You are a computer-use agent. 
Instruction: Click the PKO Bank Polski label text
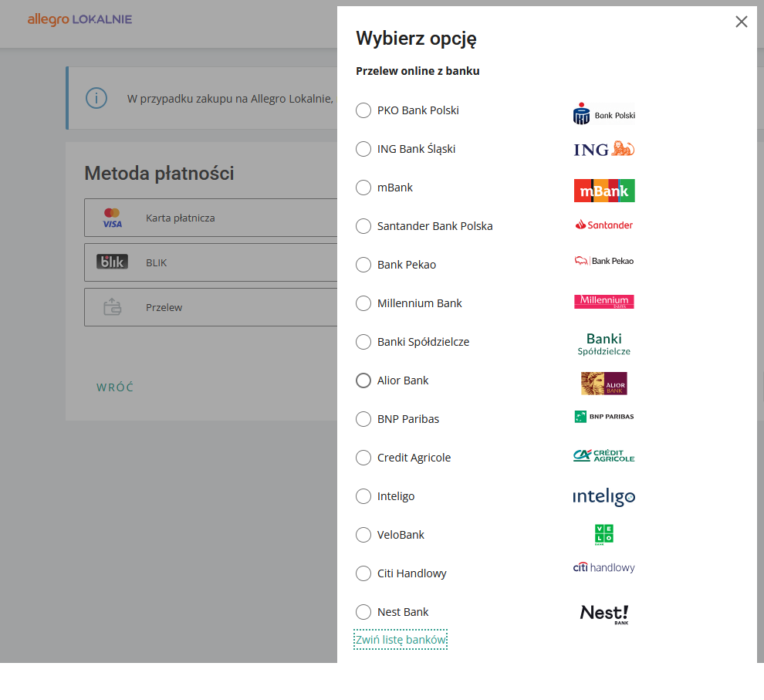tap(418, 110)
